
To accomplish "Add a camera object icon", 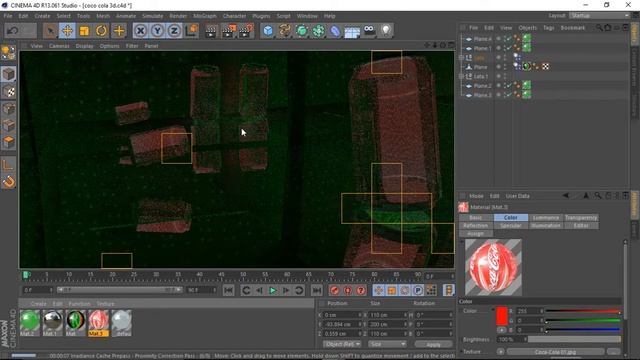I will click(x=369, y=31).
